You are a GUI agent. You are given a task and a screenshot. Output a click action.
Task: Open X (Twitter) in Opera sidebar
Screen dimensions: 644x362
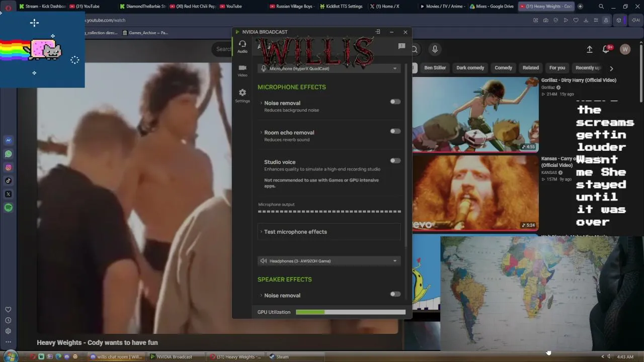[x=8, y=194]
